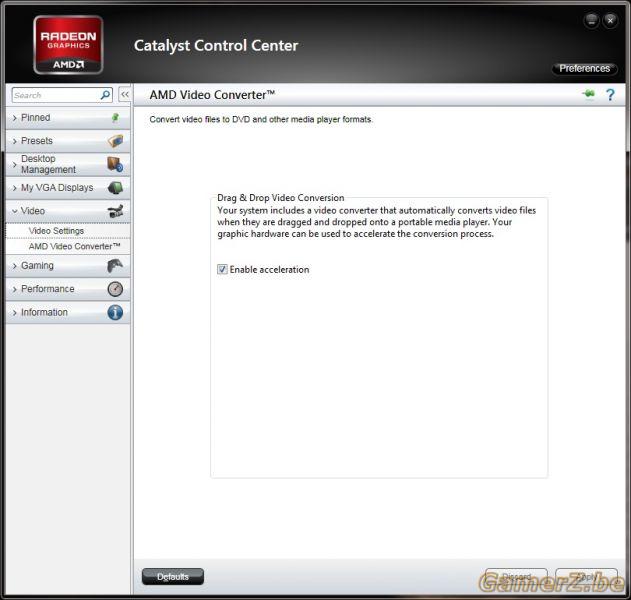This screenshot has height=600, width=631.
Task: Click the AMD Video Converter page title
Action: pyautogui.click(x=212, y=95)
